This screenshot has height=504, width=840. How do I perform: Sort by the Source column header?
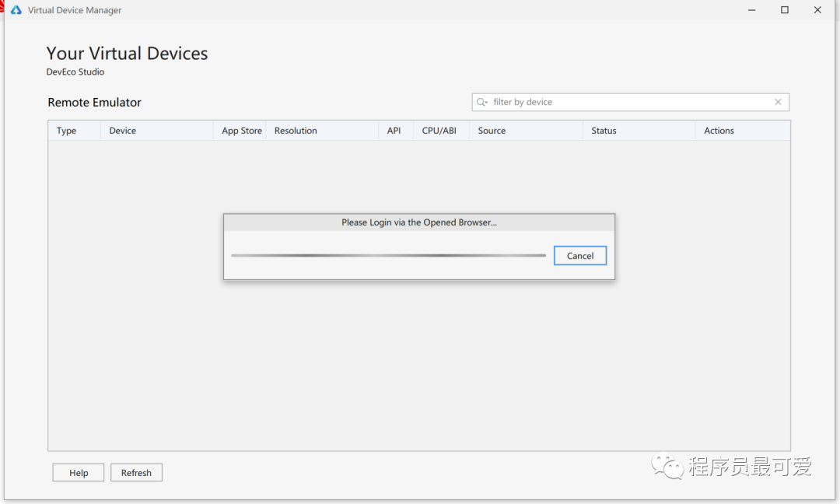point(526,131)
